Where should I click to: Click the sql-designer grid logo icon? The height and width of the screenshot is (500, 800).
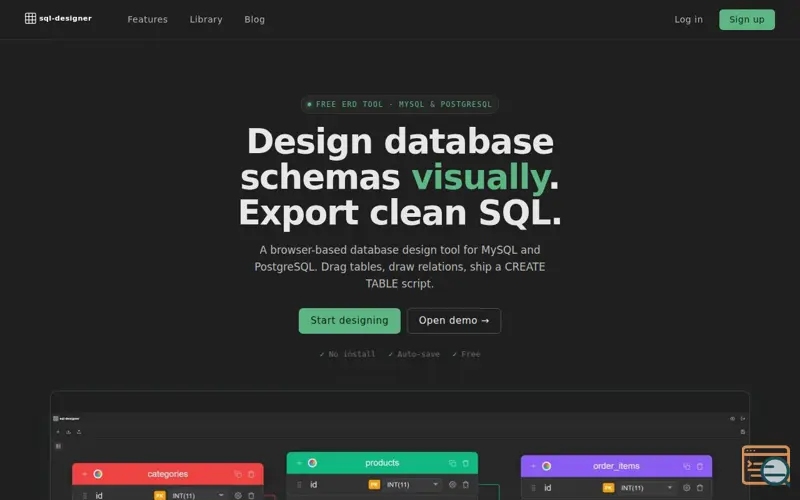pos(31,18)
